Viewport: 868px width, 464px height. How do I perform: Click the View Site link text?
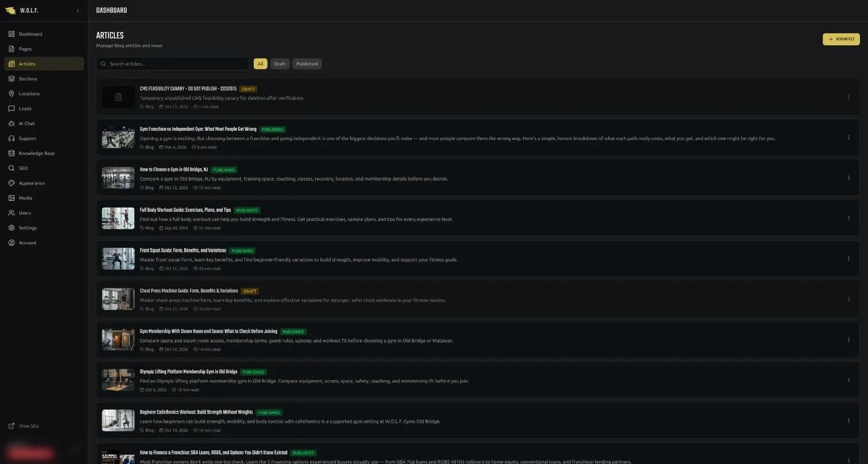(x=29, y=426)
